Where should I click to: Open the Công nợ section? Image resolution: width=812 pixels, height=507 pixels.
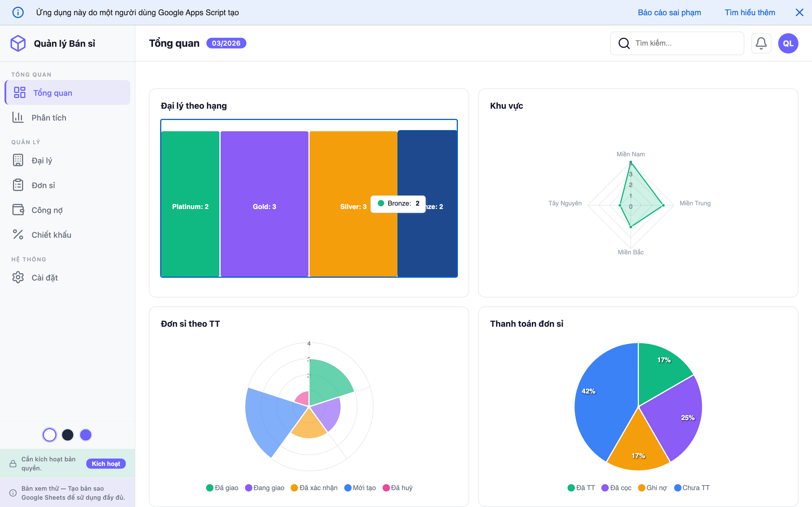tap(47, 210)
